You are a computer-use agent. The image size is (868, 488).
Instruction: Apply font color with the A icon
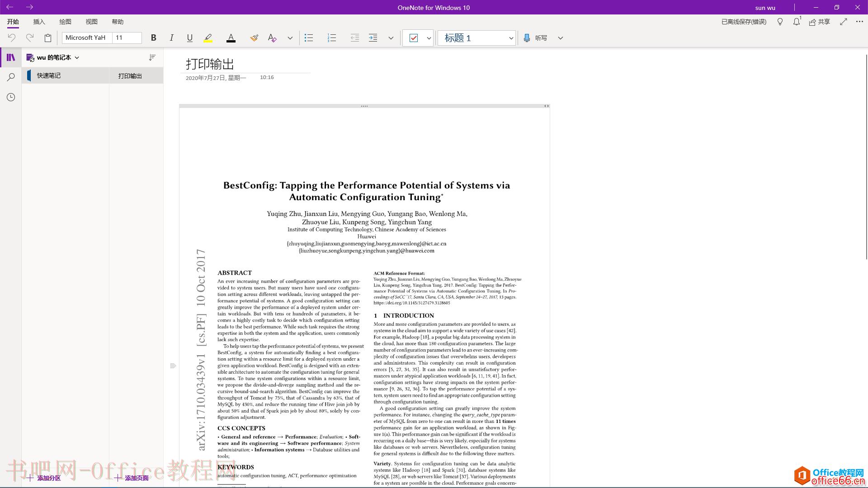(231, 38)
